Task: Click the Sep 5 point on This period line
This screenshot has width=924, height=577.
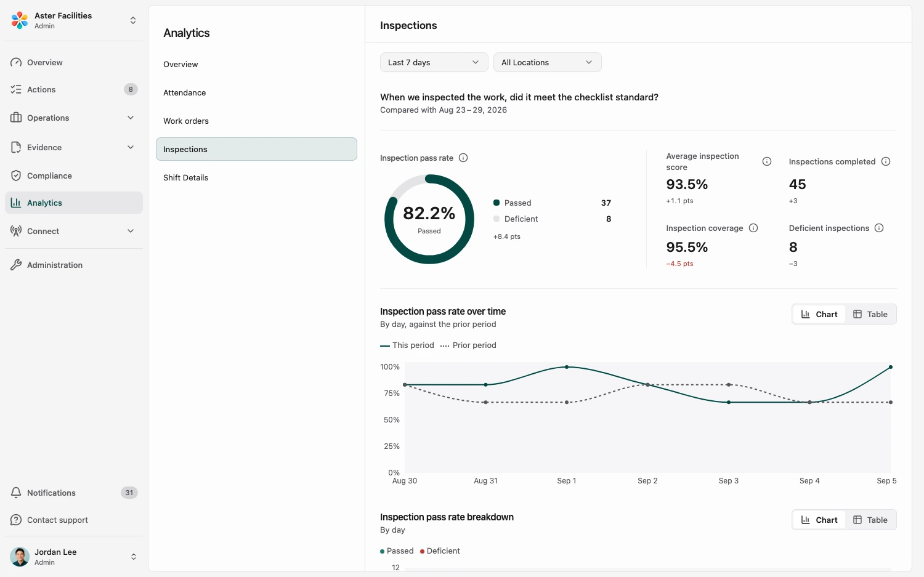Action: tap(891, 367)
